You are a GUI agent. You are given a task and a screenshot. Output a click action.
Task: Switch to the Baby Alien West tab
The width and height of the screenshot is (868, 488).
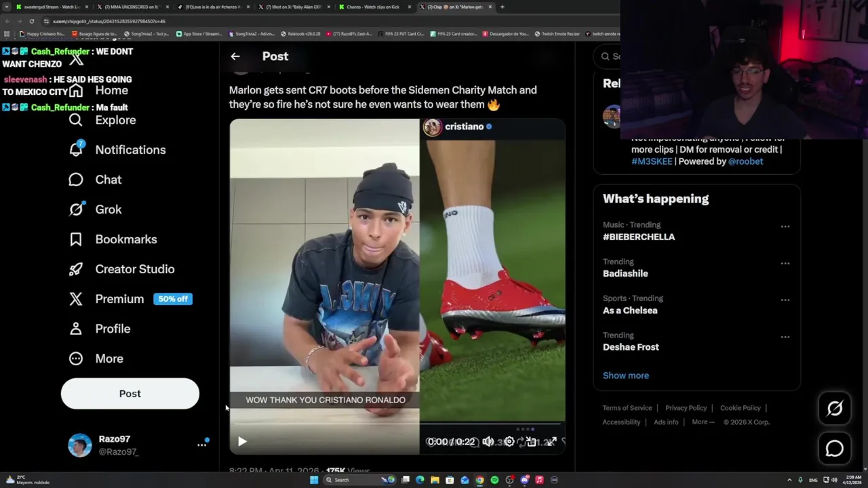(x=293, y=7)
